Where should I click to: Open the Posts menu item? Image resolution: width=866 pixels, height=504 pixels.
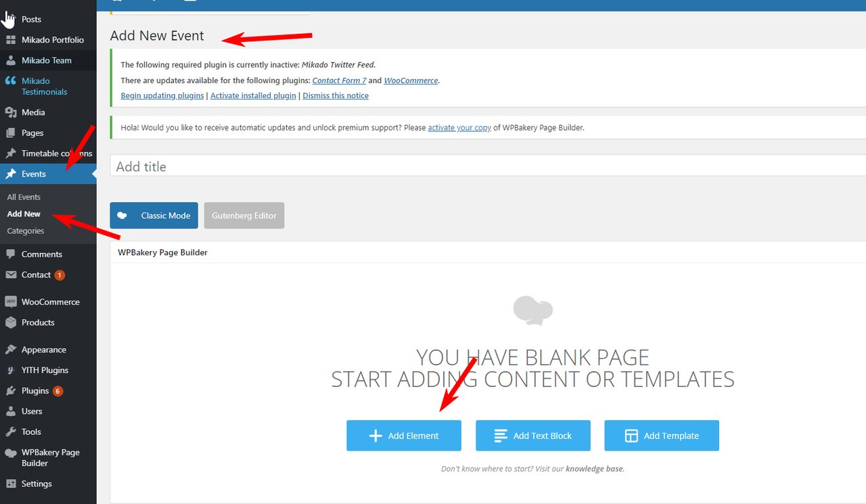31,19
